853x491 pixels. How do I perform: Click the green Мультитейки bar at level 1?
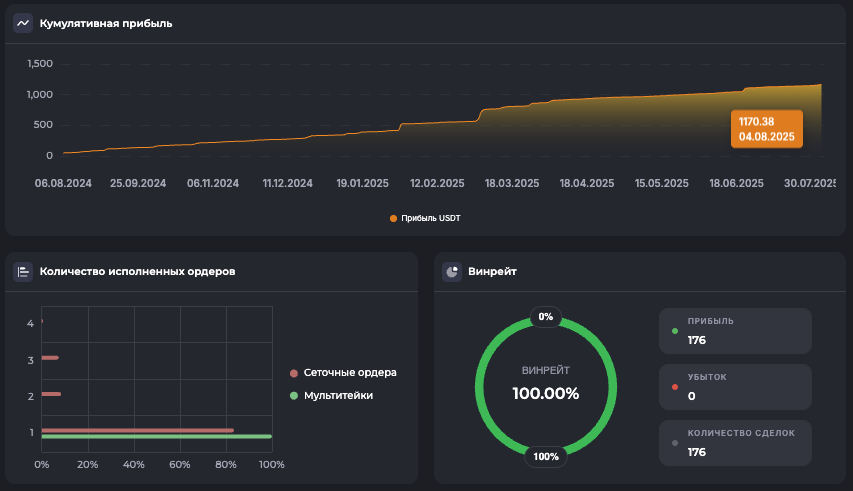(x=156, y=437)
